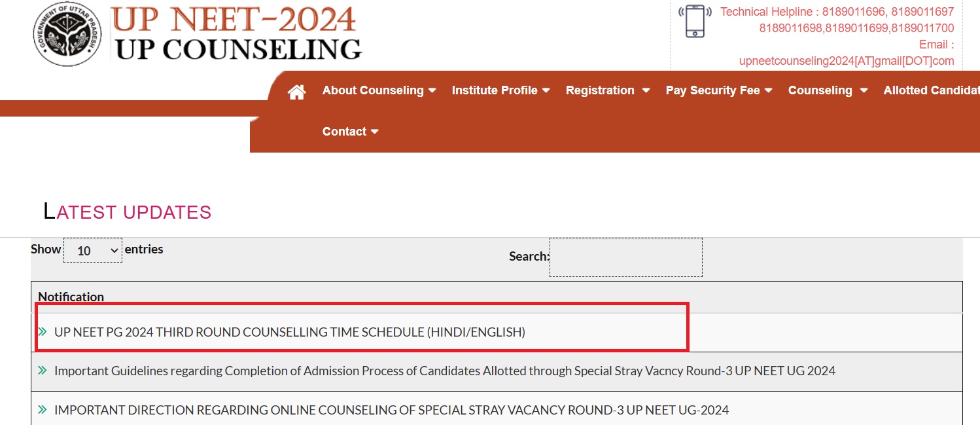Open the Counseling navigation menu
Viewport: 980px width, 425px height.
[x=828, y=90]
